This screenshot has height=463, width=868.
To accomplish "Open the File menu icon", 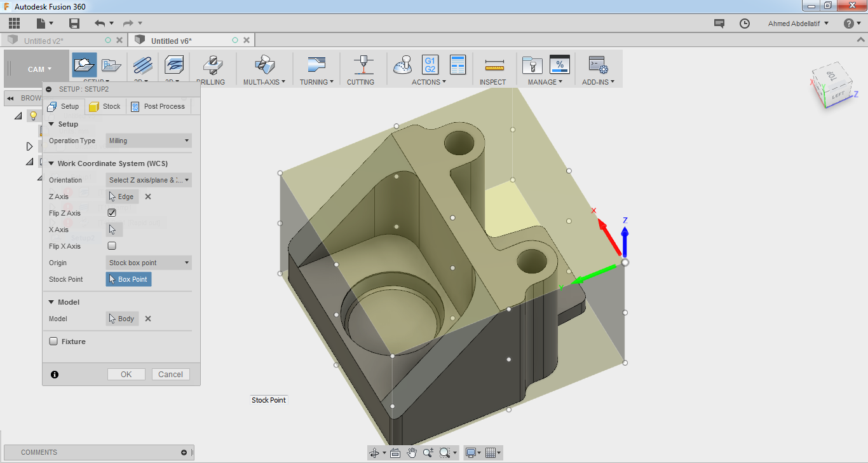I will tap(41, 24).
